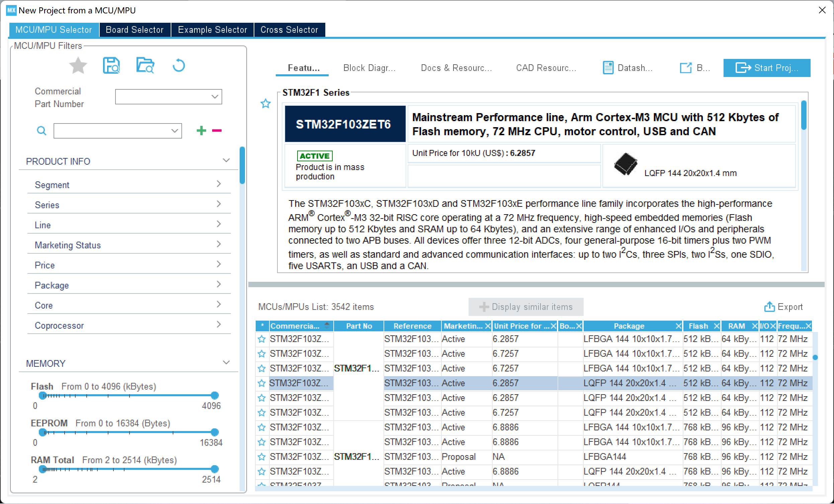Switch to the Example Selector tab
834x504 pixels.
click(213, 30)
